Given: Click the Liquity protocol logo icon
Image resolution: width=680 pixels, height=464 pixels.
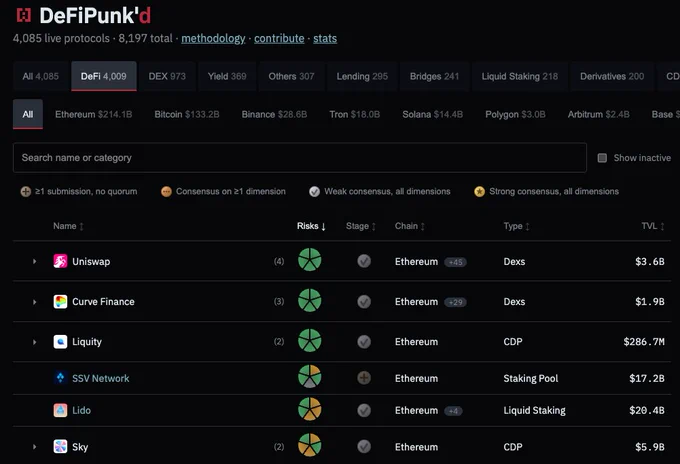Looking at the screenshot, I should [60, 342].
